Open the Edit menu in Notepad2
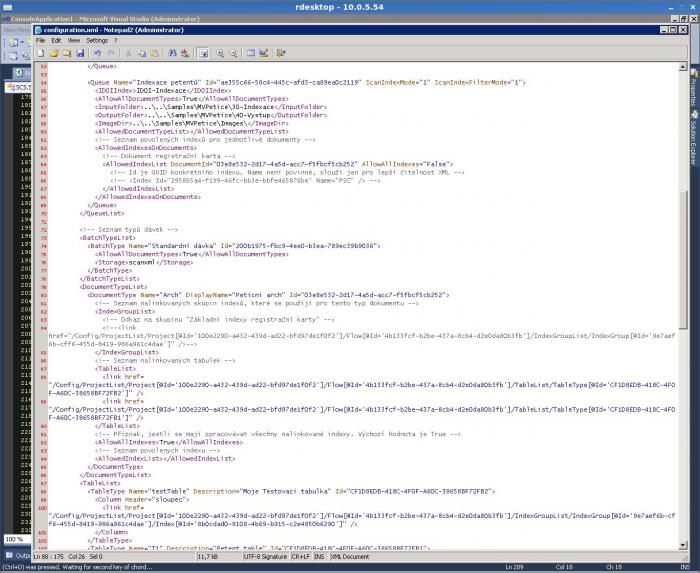 pyautogui.click(x=56, y=40)
